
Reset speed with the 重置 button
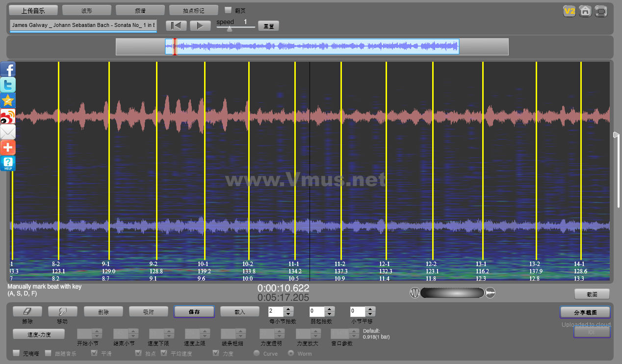click(268, 26)
